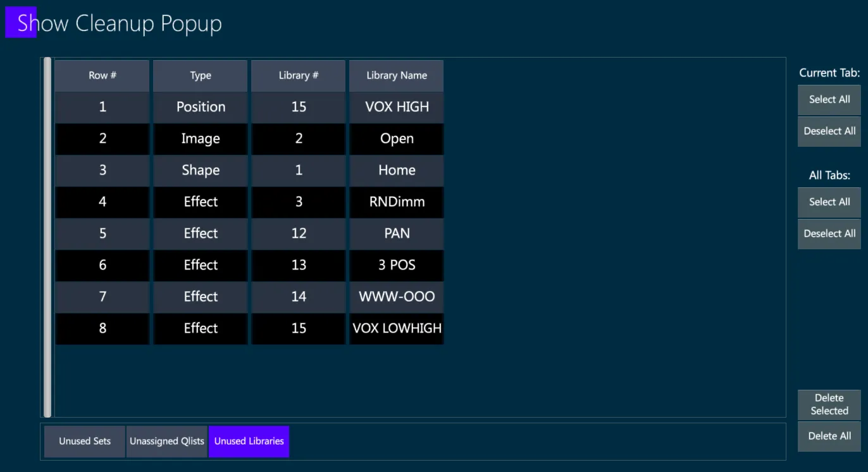Click library number 13 cell
Screen dimensions: 868x472
299,265
